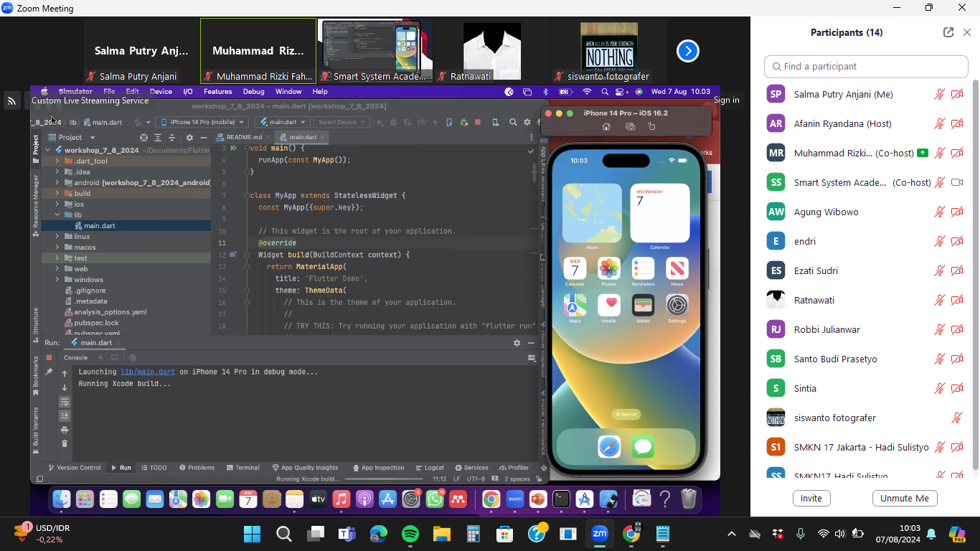Click the trash Clear All icon in Run console
Image resolution: width=980 pixels, height=551 pixels.
click(65, 443)
